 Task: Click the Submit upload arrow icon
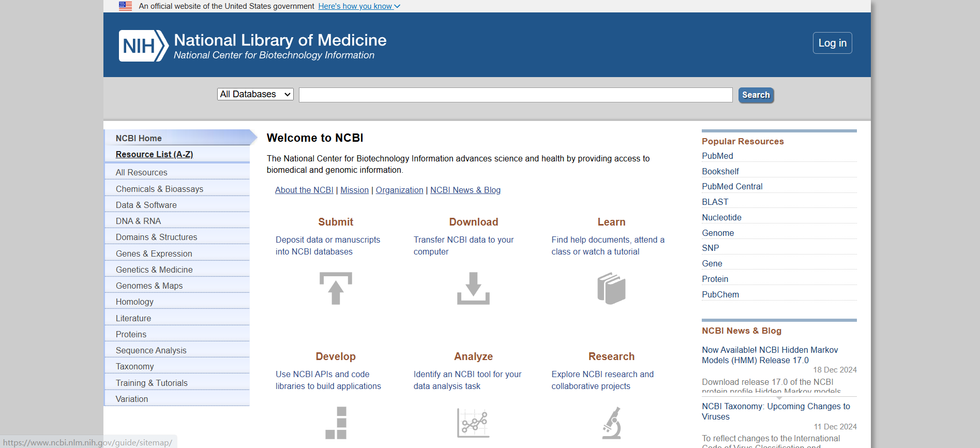(x=336, y=288)
